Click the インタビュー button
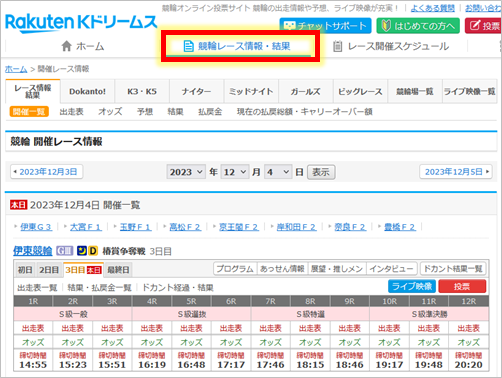 pos(392,269)
